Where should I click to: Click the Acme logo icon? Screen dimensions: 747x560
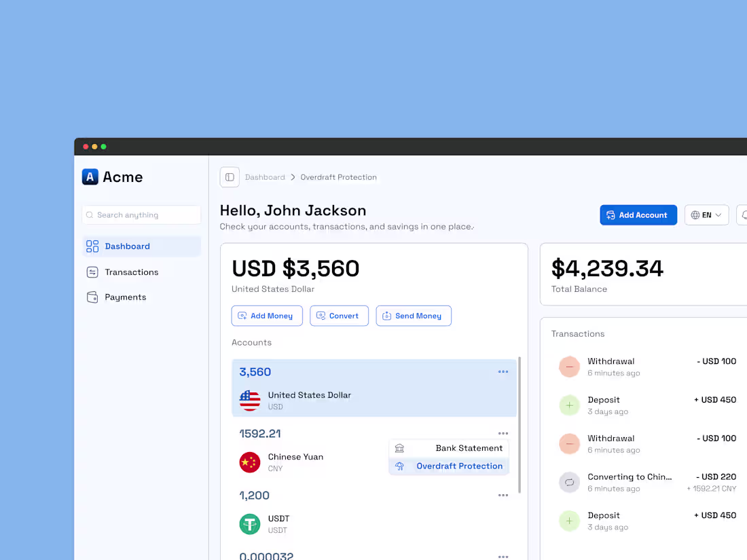coord(90,176)
